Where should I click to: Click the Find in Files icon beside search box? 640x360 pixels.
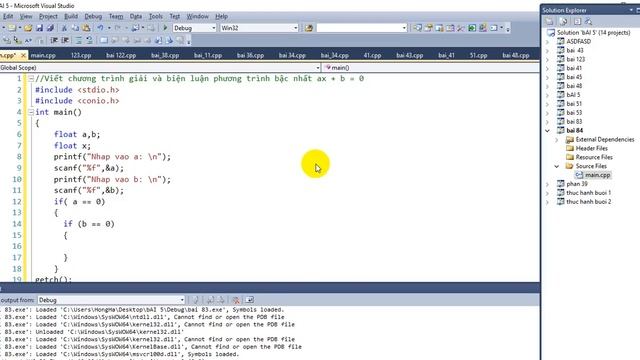click(x=309, y=28)
